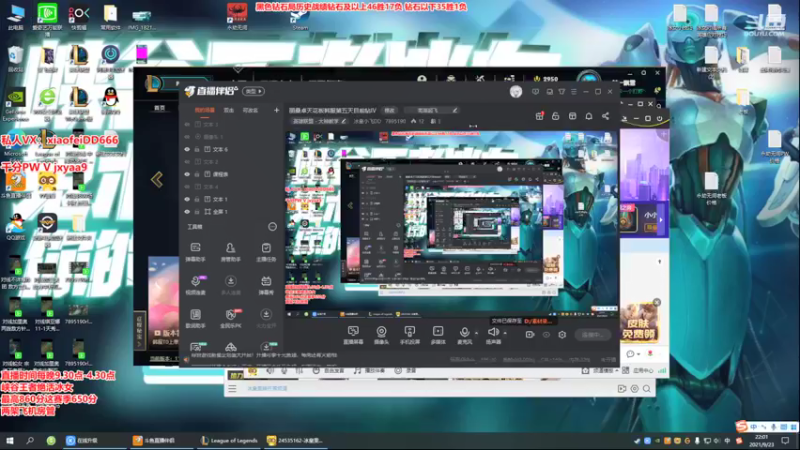Toggle lock on 全屏 1 layer
Screen dimensions: 800x450
point(197,212)
